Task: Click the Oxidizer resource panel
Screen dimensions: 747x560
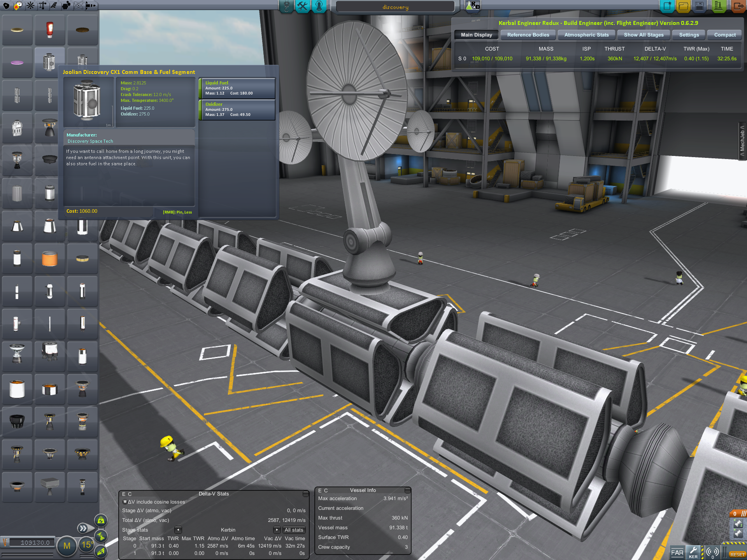Action: click(237, 110)
